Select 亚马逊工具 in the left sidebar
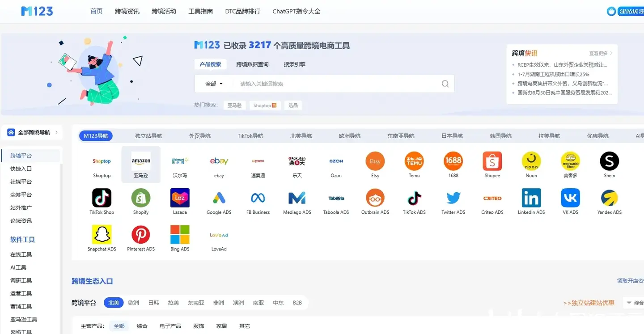The image size is (644, 334). pos(24,320)
